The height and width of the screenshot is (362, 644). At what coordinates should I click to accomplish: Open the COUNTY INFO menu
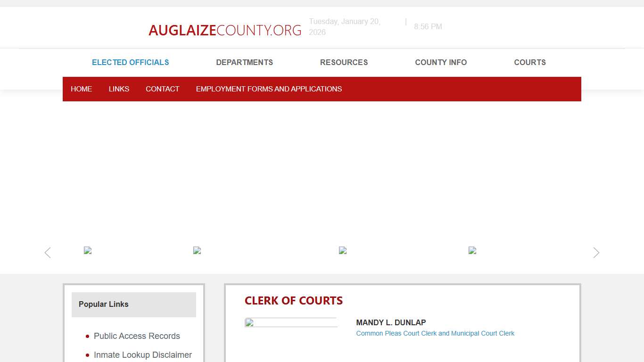(x=440, y=62)
